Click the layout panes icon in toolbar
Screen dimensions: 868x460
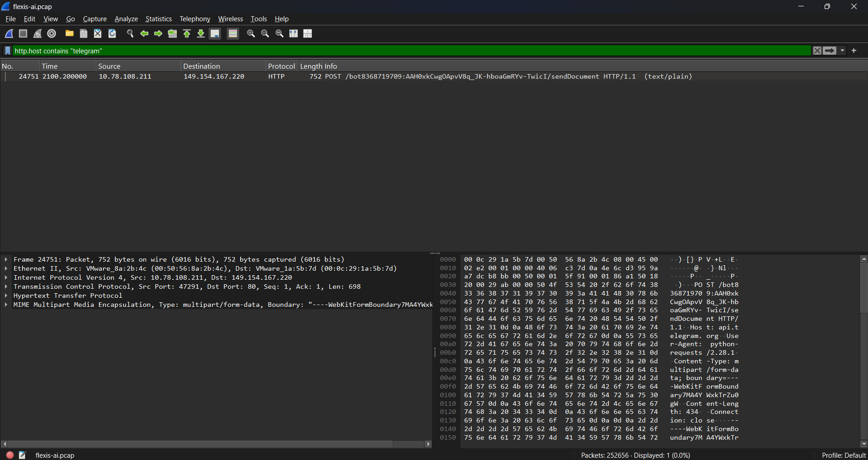[x=308, y=33]
